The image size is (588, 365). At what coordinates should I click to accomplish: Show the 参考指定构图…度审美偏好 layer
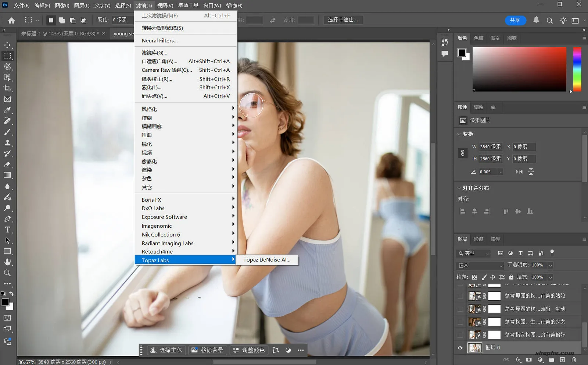460,335
